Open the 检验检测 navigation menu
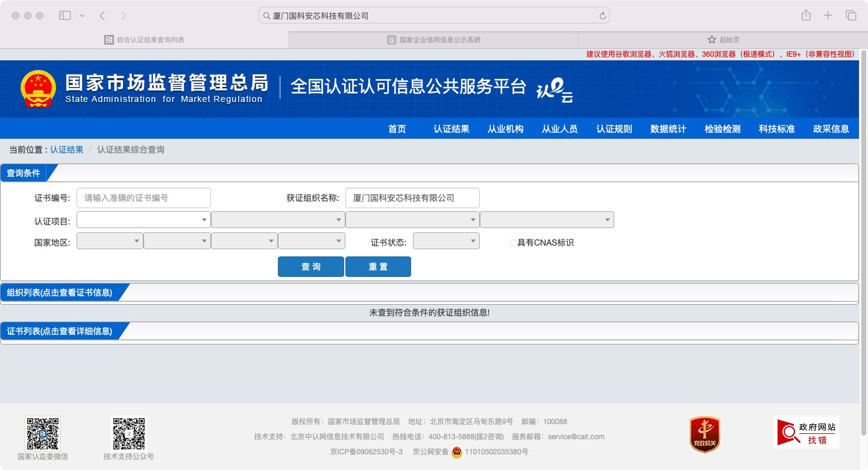The image size is (868, 470). click(723, 129)
